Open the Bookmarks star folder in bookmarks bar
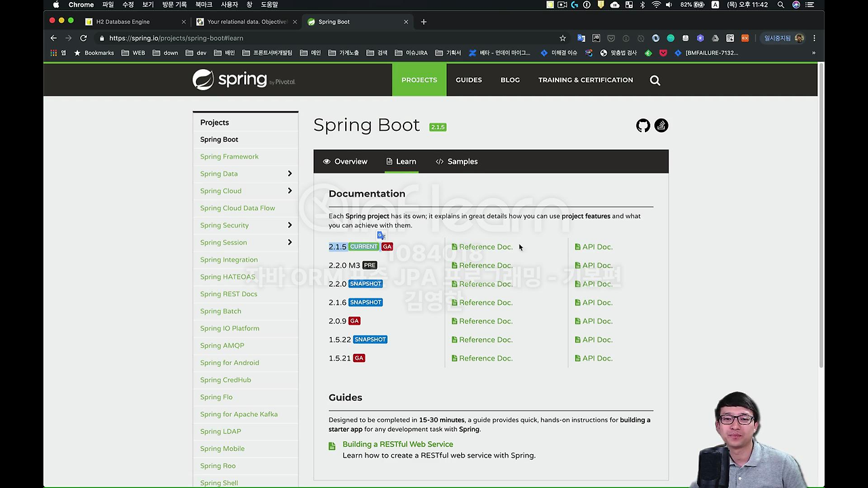 pos(94,53)
